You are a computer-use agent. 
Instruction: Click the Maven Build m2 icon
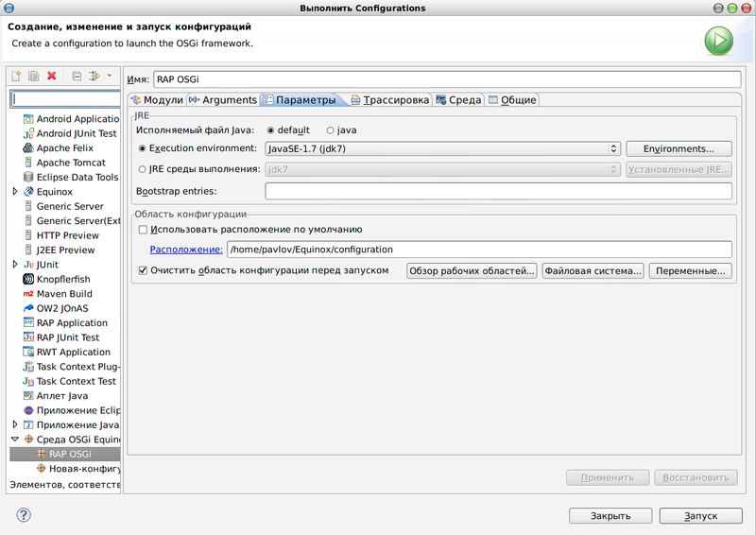pyautogui.click(x=28, y=293)
